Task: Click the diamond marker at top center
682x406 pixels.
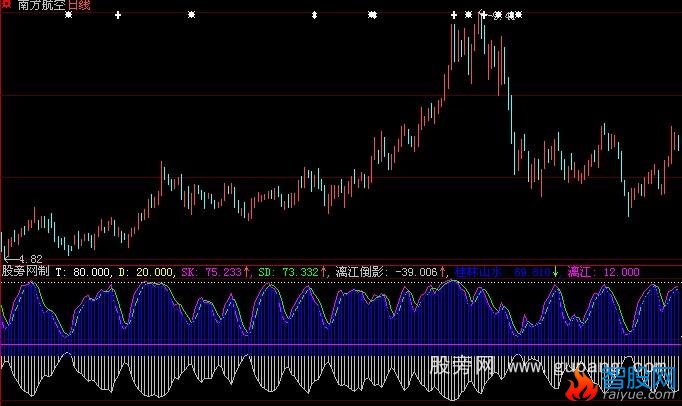Action: click(314, 15)
